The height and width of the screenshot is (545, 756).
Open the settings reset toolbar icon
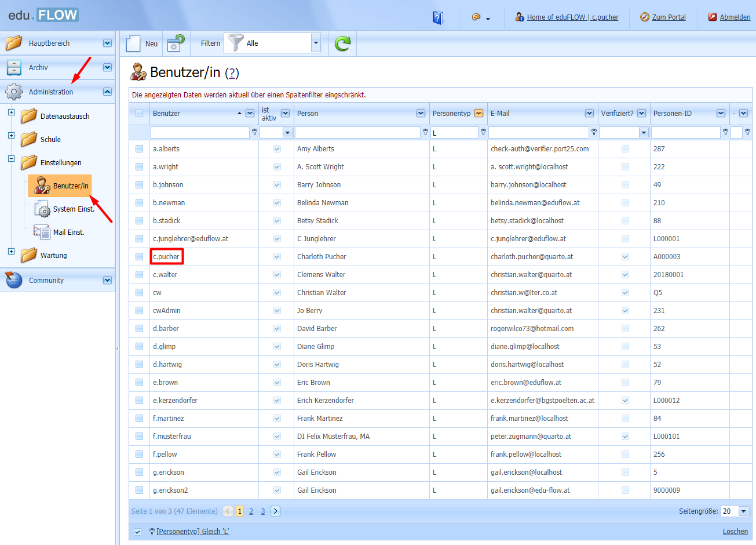coord(176,43)
